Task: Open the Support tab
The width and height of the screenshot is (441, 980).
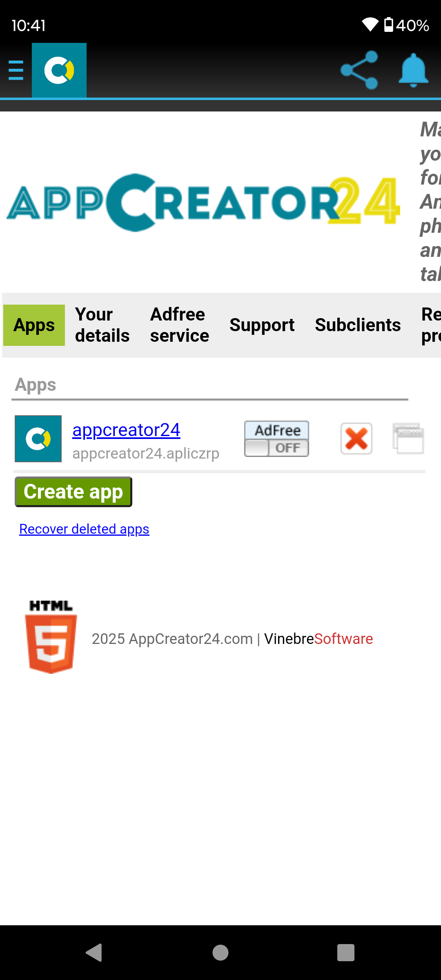Action: 262,325
